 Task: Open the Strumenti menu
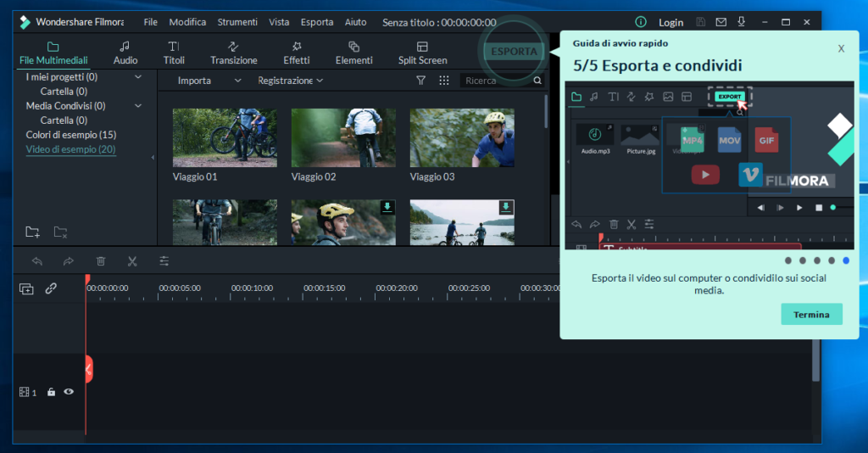[237, 22]
